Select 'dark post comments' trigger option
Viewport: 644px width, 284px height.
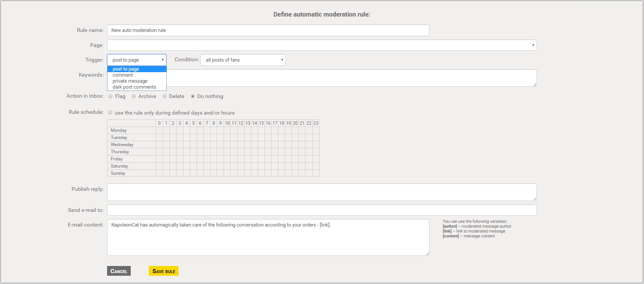tap(134, 87)
